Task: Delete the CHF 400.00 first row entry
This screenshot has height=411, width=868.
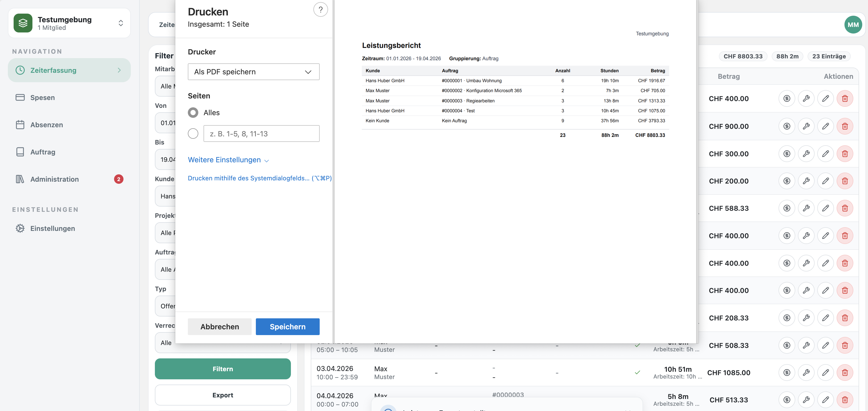Action: coord(845,98)
